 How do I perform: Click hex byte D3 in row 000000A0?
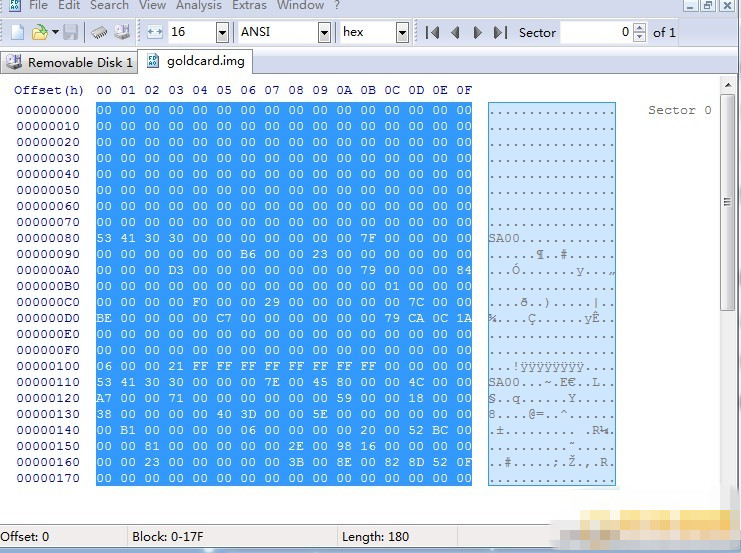(176, 270)
